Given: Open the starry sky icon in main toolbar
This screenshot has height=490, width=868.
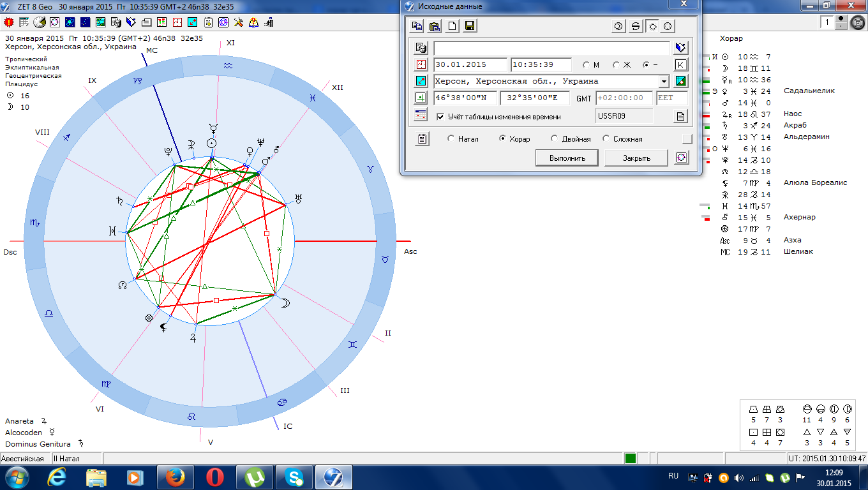Looking at the screenshot, I should (x=86, y=22).
